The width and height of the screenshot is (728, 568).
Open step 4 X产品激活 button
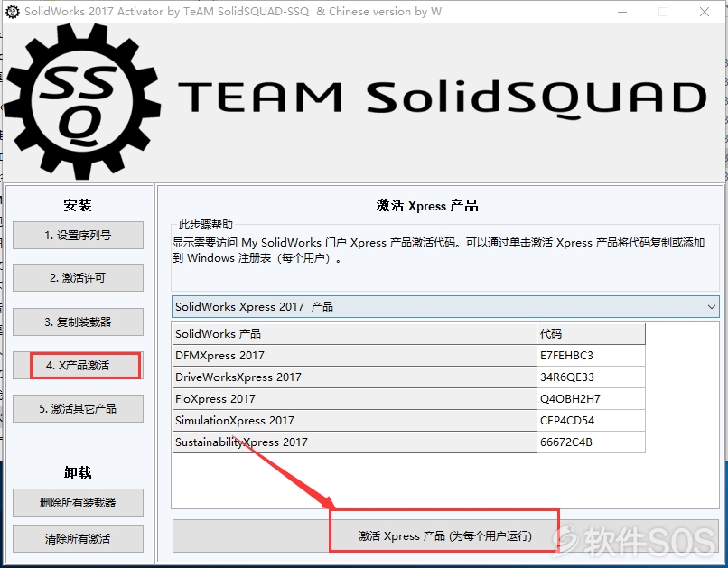pyautogui.click(x=78, y=365)
